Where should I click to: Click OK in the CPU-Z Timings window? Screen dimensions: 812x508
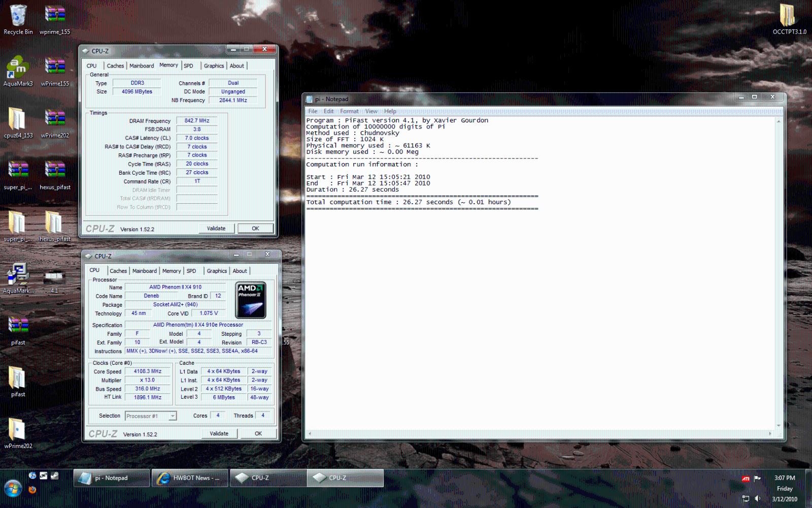click(x=255, y=229)
